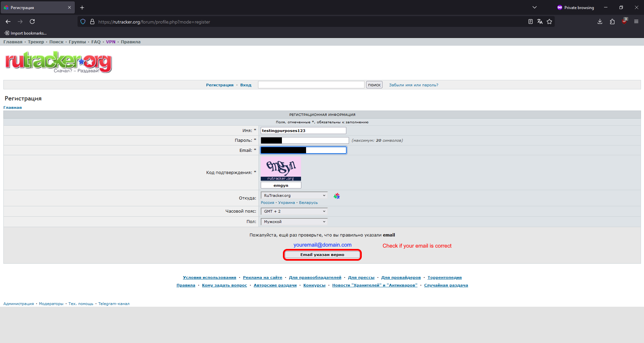644x343 pixels.
Task: Click the Private browsing indicator
Action: [x=576, y=7]
